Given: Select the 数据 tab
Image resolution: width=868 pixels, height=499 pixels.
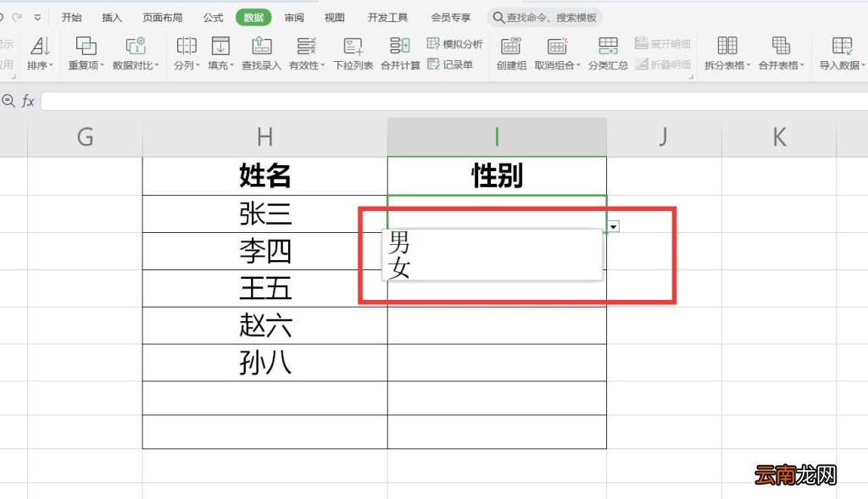Looking at the screenshot, I should 253,18.
